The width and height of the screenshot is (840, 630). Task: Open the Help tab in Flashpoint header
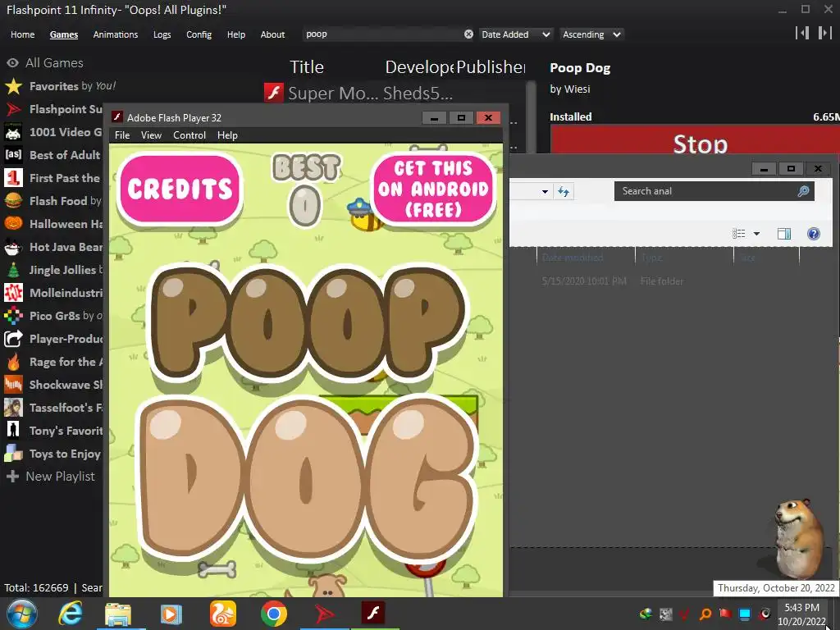(235, 34)
